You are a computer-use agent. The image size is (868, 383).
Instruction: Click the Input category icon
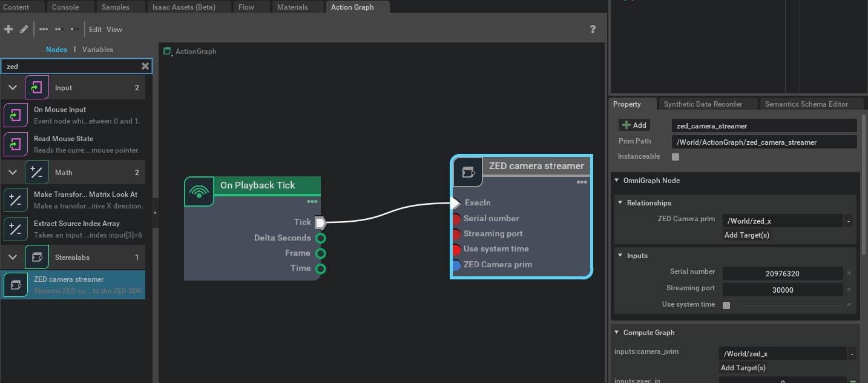[36, 87]
